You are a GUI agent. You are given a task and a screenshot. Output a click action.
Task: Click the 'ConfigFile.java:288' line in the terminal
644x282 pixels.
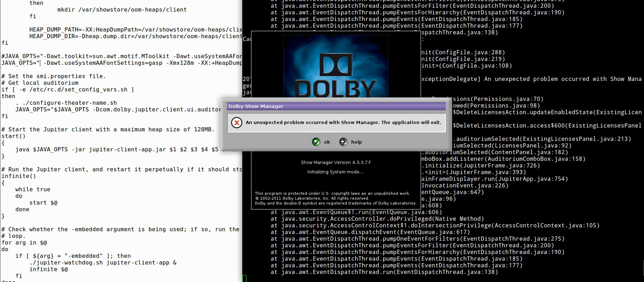(x=463, y=53)
